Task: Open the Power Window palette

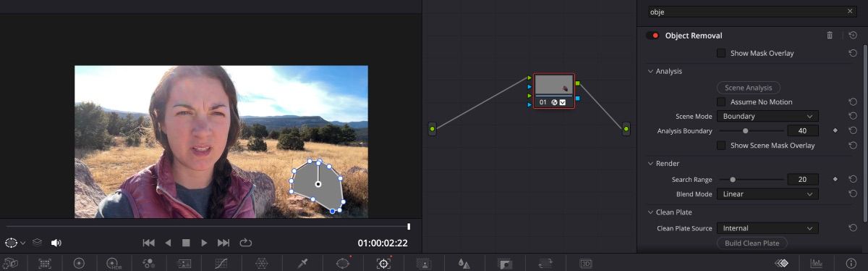Action: 344,264
